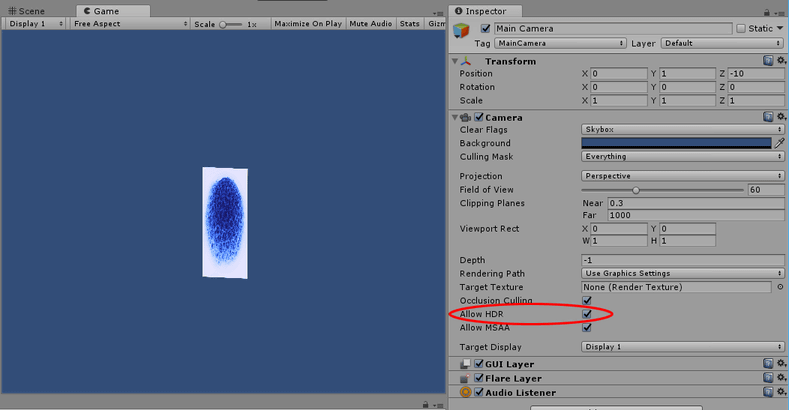Click the Depth field showing -1
The width and height of the screenshot is (789, 410).
683,260
